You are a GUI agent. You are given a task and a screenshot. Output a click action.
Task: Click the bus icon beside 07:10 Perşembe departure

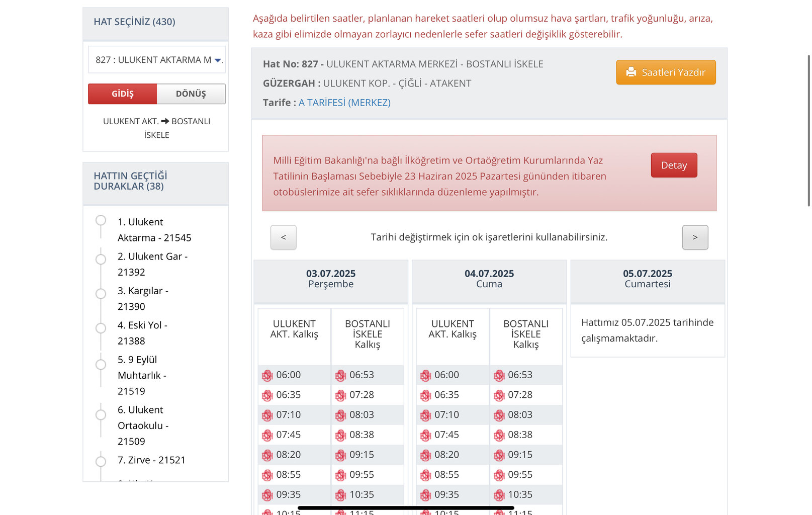[267, 415]
